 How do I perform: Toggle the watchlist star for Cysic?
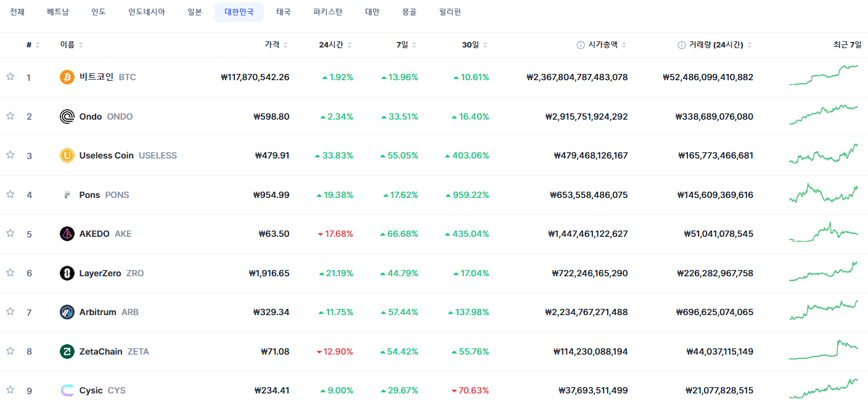10,390
